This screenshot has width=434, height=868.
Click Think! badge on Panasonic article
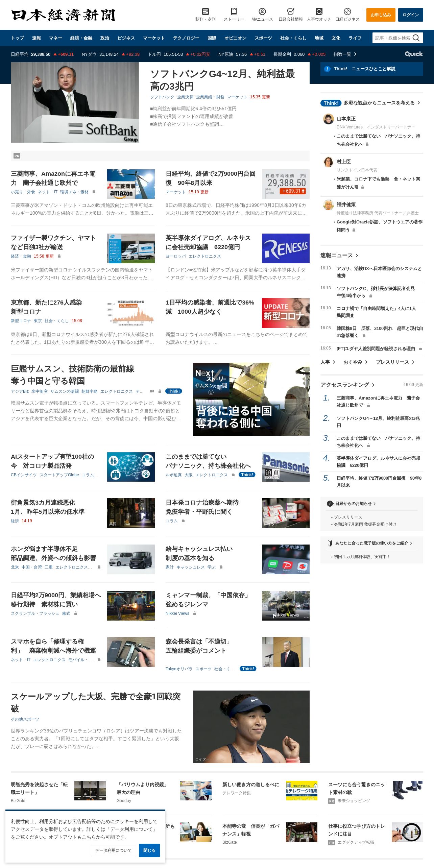(x=247, y=475)
